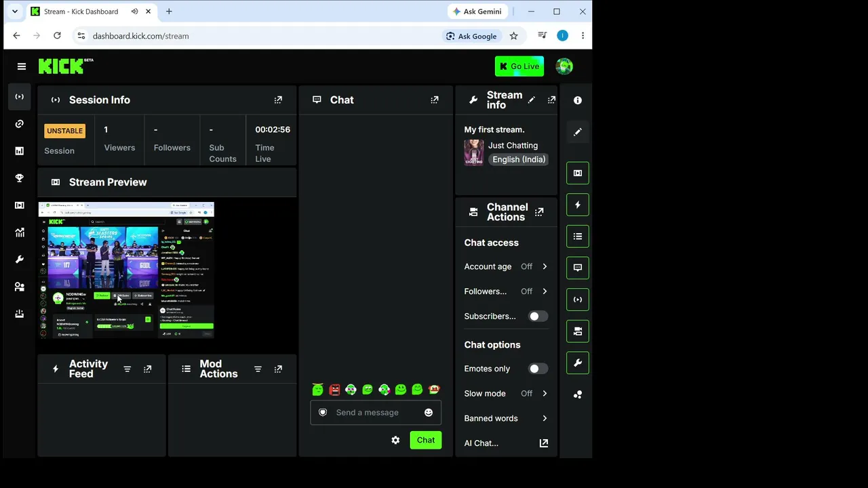Screen dimensions: 868x488
Task: Go back to the previous page
Action: [16, 36]
